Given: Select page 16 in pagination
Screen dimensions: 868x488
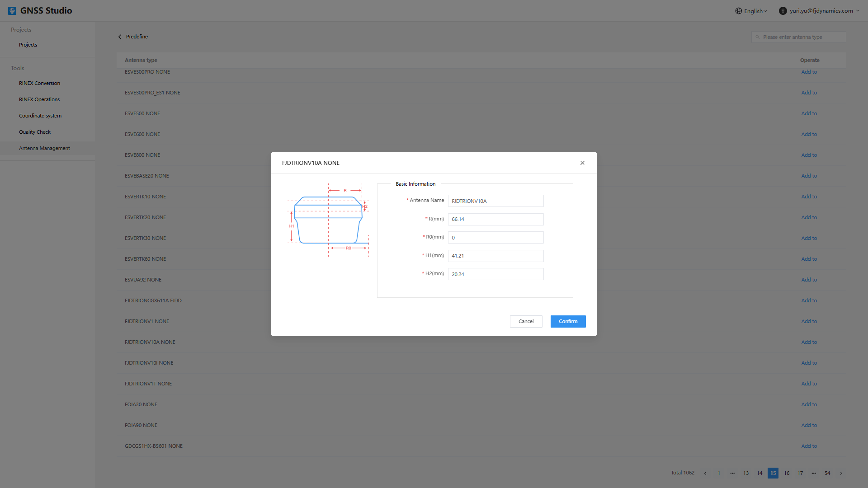Looking at the screenshot, I should pos(787,473).
